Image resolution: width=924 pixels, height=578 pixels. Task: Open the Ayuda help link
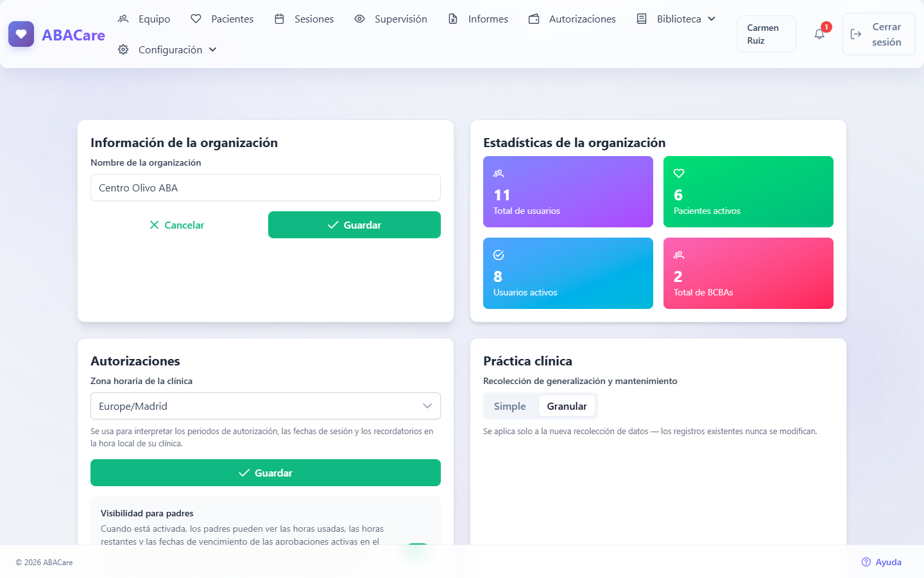point(881,562)
